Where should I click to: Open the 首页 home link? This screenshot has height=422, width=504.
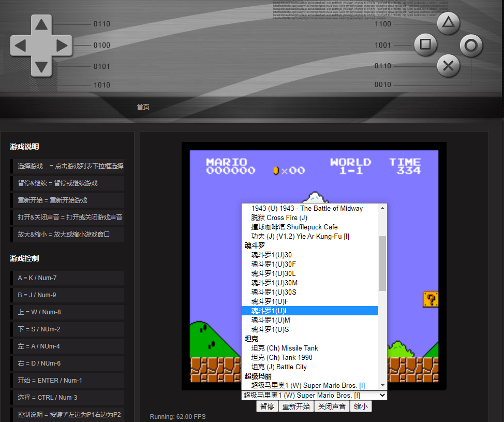[x=143, y=107]
